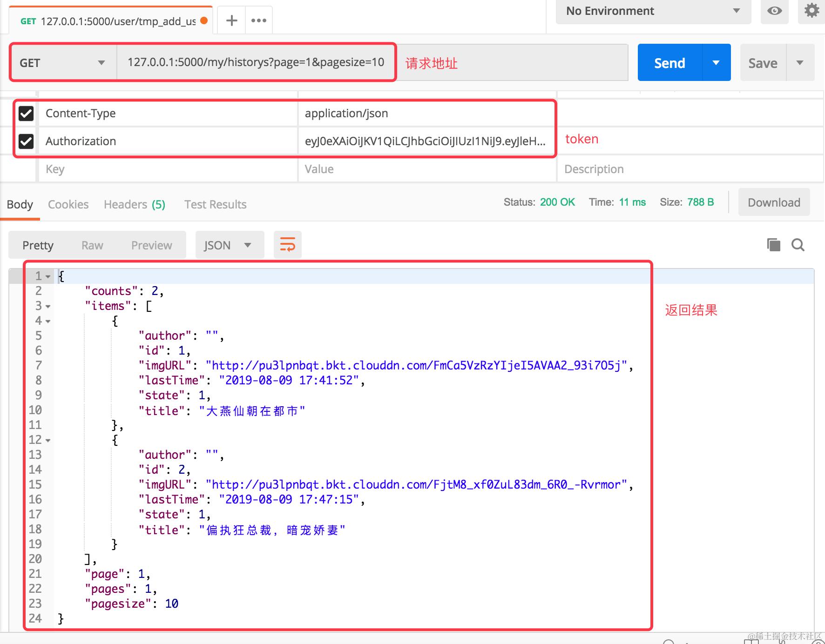Screen dimensions: 825x644
Task: Click the Authorization key cell
Action: tap(168, 141)
